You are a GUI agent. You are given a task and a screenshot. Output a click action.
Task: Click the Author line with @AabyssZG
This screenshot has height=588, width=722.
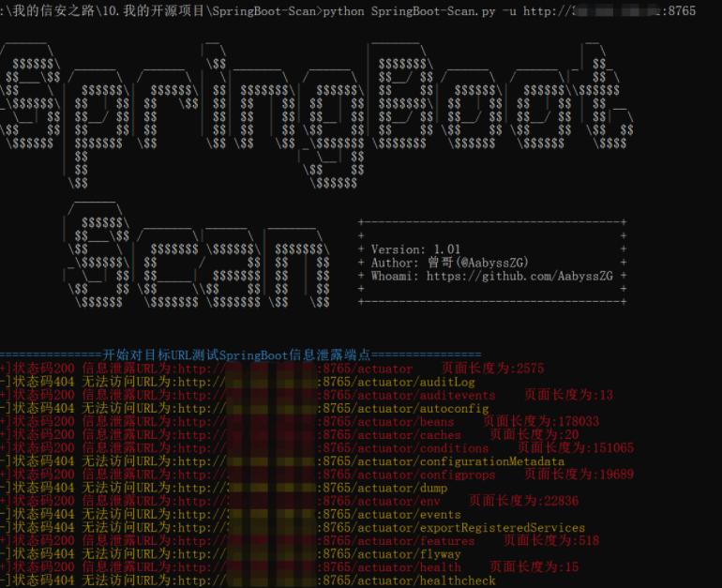click(450, 263)
